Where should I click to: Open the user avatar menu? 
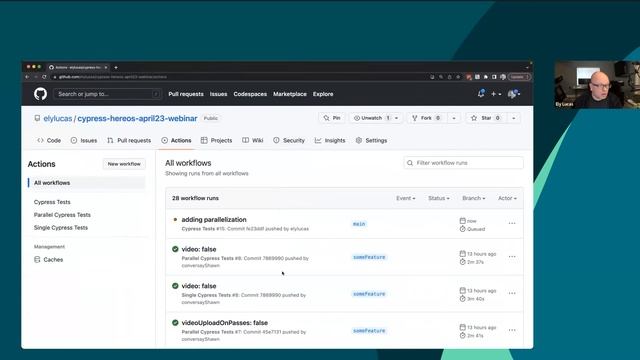[x=513, y=94]
